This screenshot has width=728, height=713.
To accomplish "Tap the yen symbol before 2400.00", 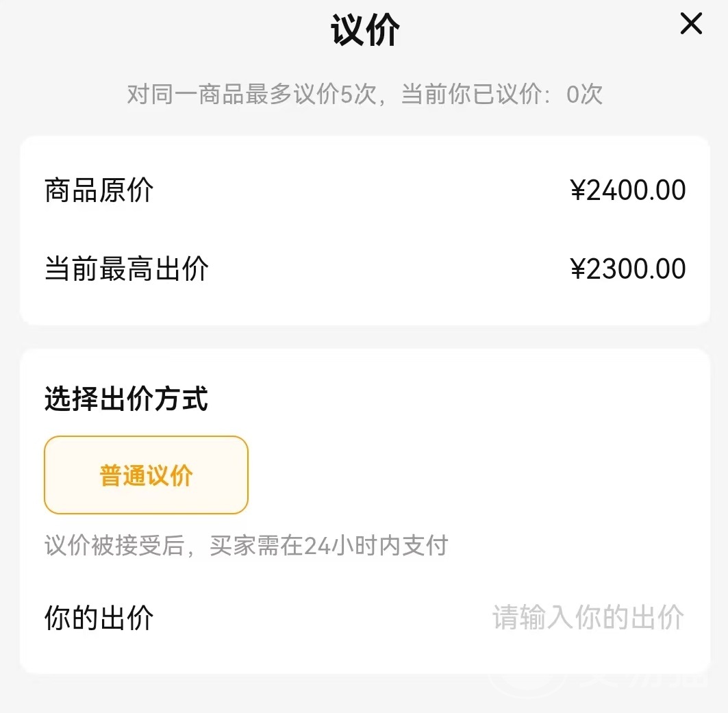I will pyautogui.click(x=578, y=190).
